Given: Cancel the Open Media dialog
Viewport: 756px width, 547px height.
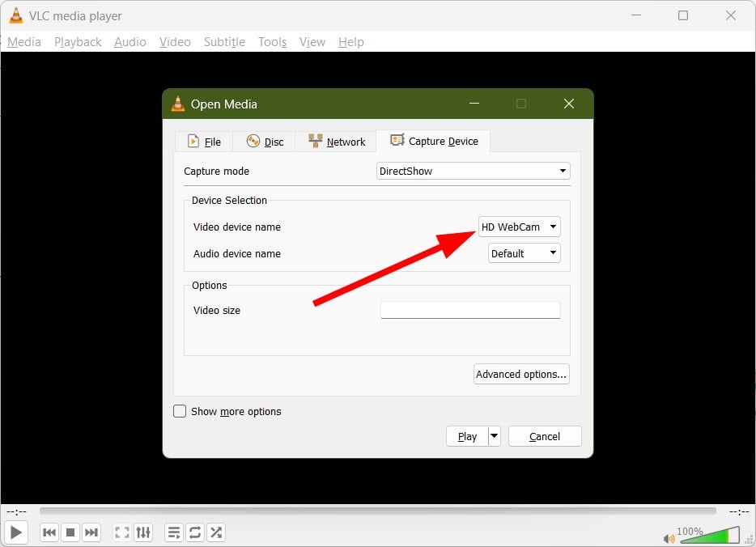Looking at the screenshot, I should click(x=545, y=436).
